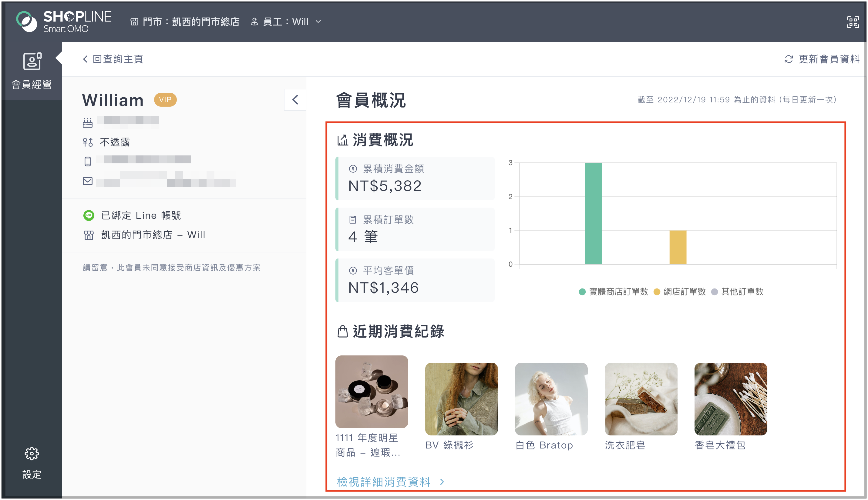Open the QR scan icon in header
868x500 pixels.
click(x=853, y=22)
